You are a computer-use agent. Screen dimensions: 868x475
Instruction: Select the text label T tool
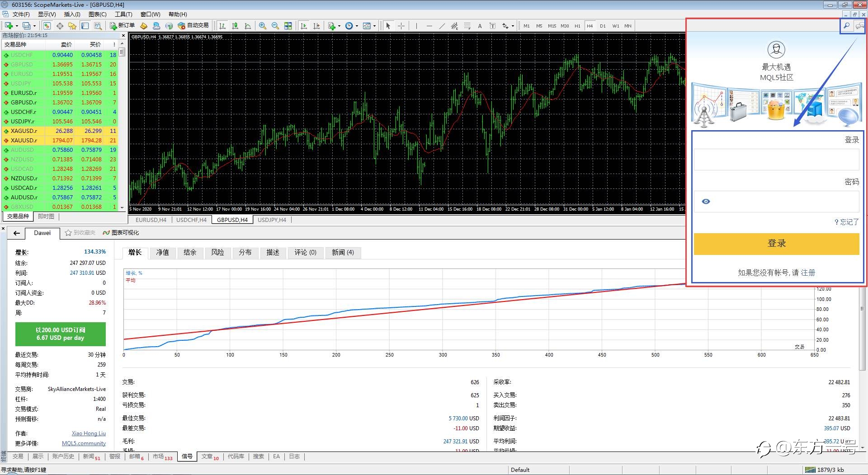pos(492,26)
